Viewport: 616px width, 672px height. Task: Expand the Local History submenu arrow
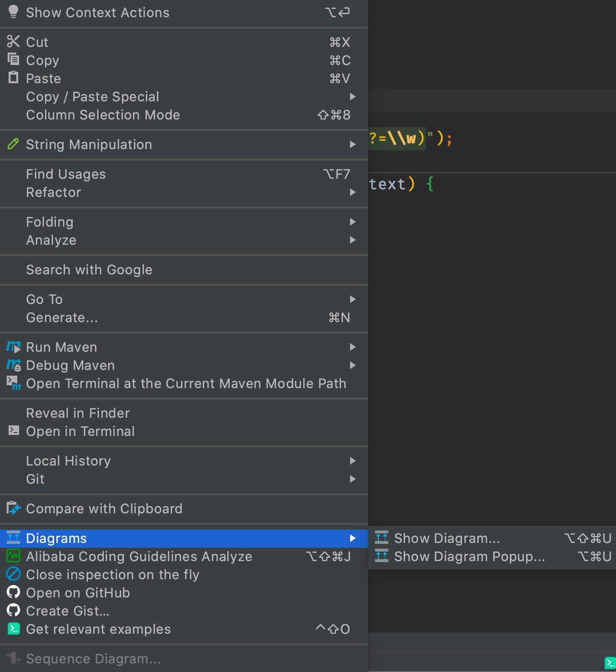pyautogui.click(x=352, y=461)
